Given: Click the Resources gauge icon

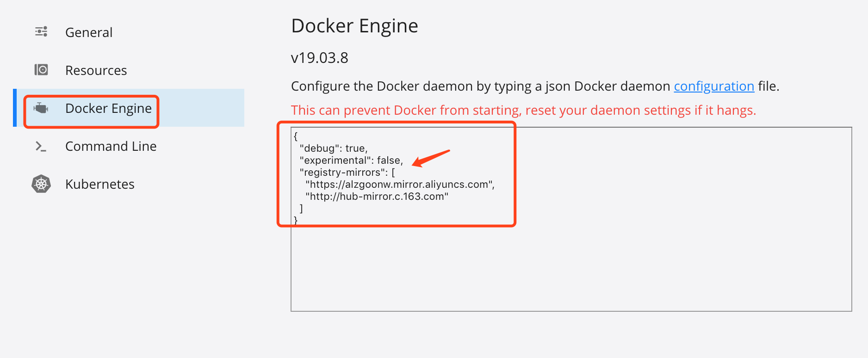Looking at the screenshot, I should pyautogui.click(x=41, y=69).
